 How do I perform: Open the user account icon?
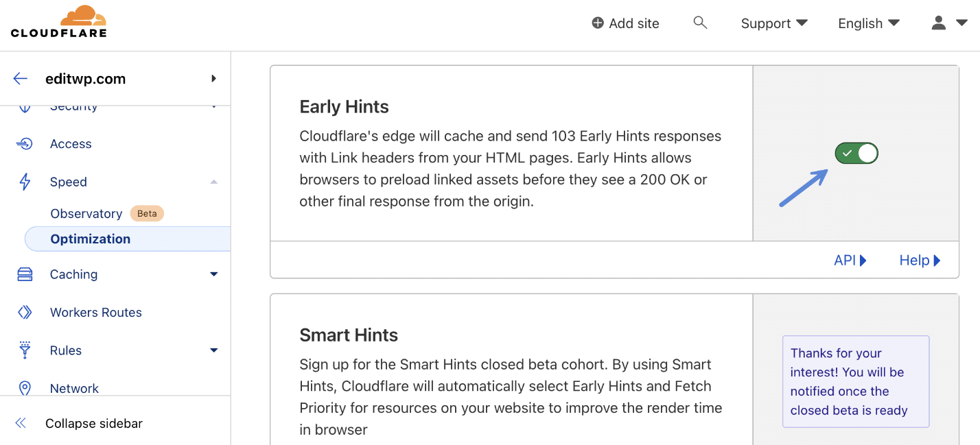938,23
